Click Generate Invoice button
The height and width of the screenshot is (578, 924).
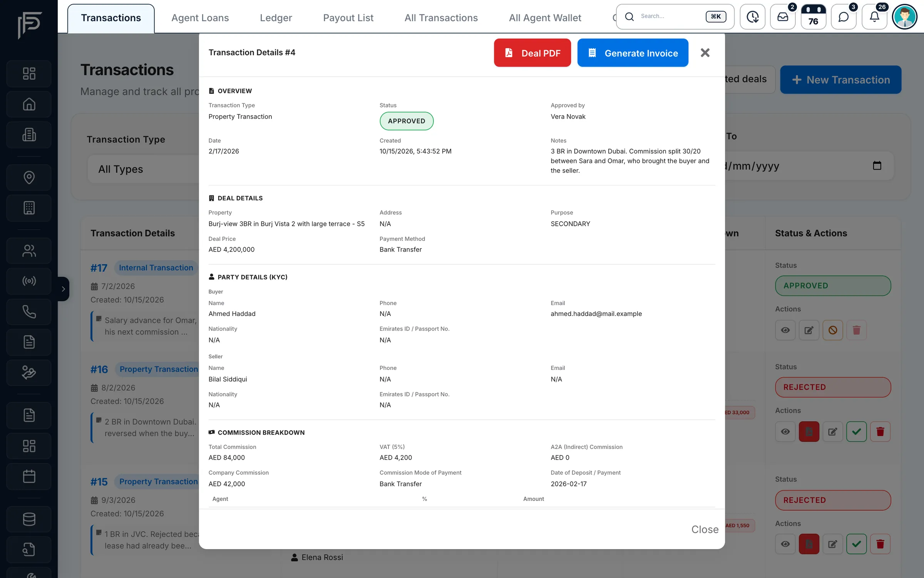(633, 53)
